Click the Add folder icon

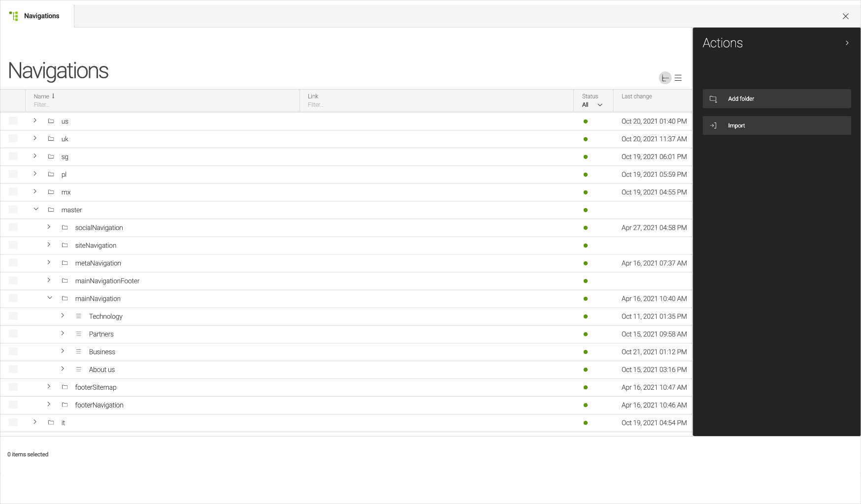tap(713, 99)
